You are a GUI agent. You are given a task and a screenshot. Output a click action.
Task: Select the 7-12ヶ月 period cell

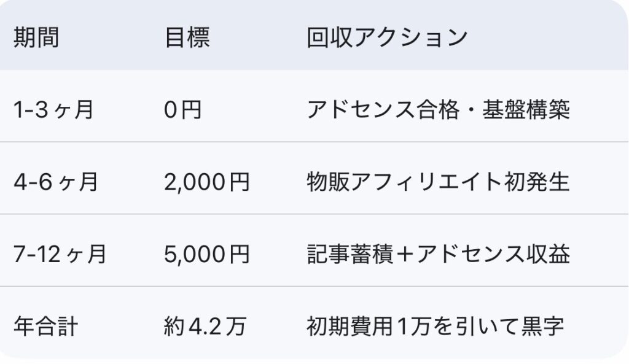coord(60,254)
